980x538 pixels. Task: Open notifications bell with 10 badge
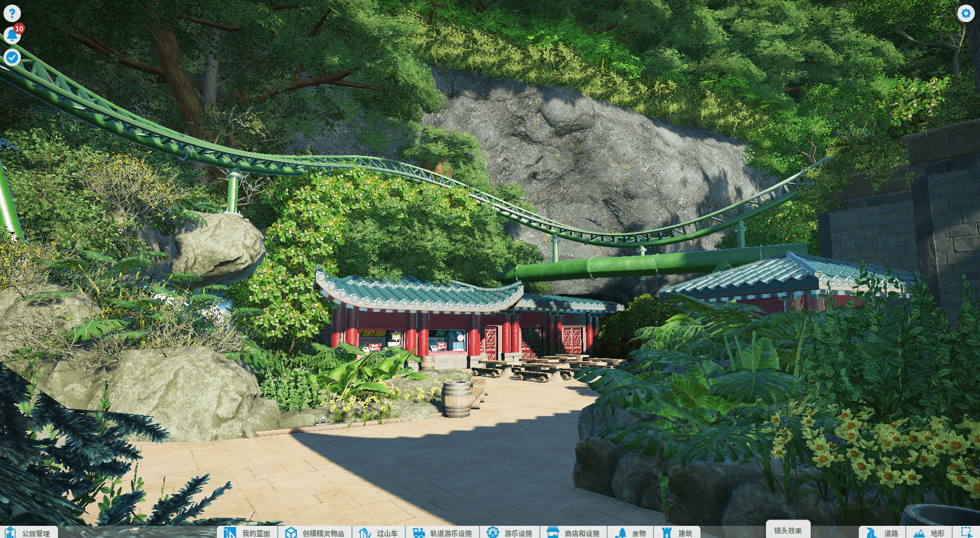pos(13,35)
